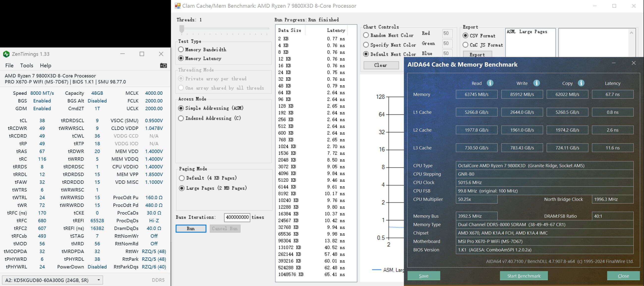Image resolution: width=644 pixels, height=286 pixels.
Task: Click the Base Iterations input field
Action: pos(237,217)
